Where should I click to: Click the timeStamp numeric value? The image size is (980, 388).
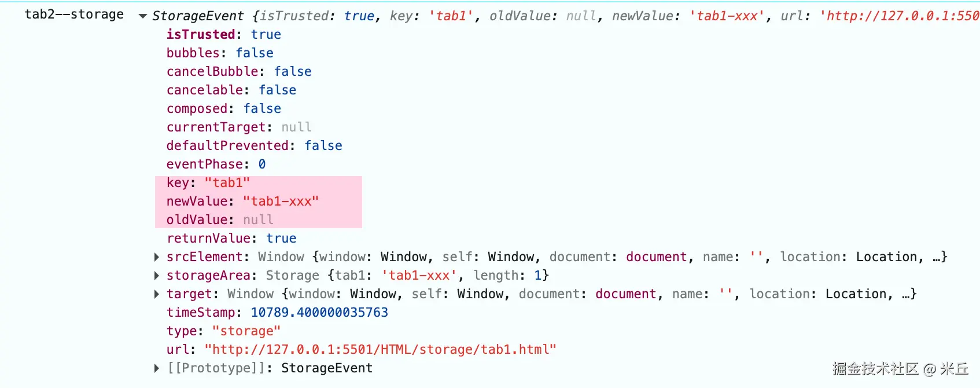319,313
